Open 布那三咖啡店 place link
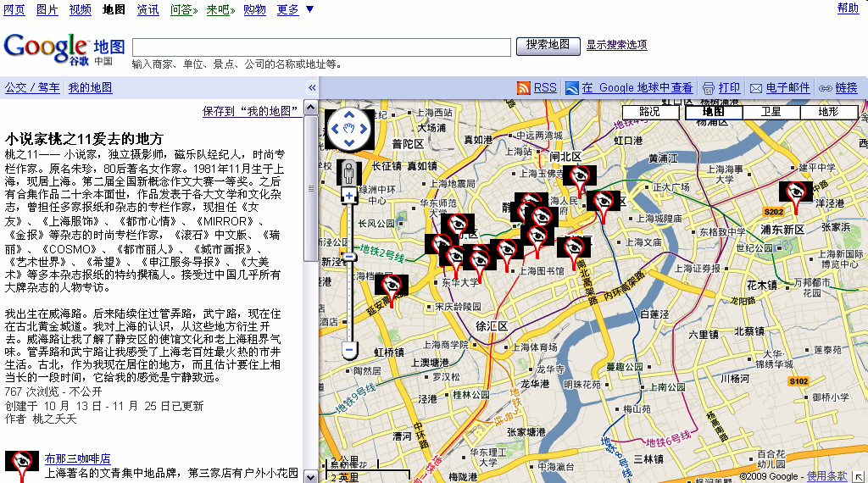 click(x=77, y=458)
